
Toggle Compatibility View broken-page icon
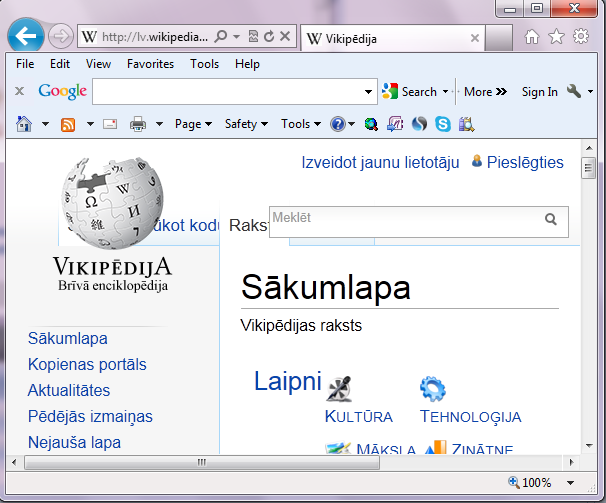point(253,36)
